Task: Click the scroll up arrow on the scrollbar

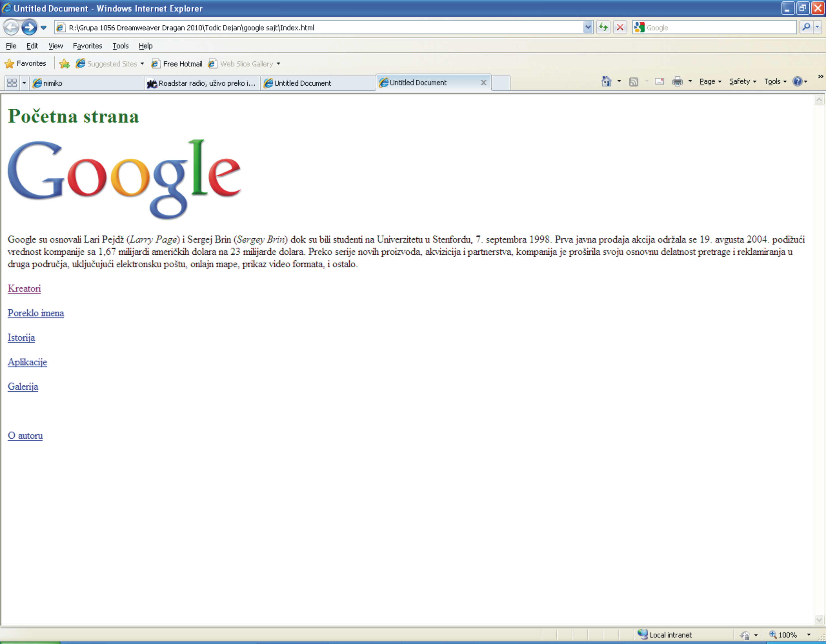Action: coord(819,100)
